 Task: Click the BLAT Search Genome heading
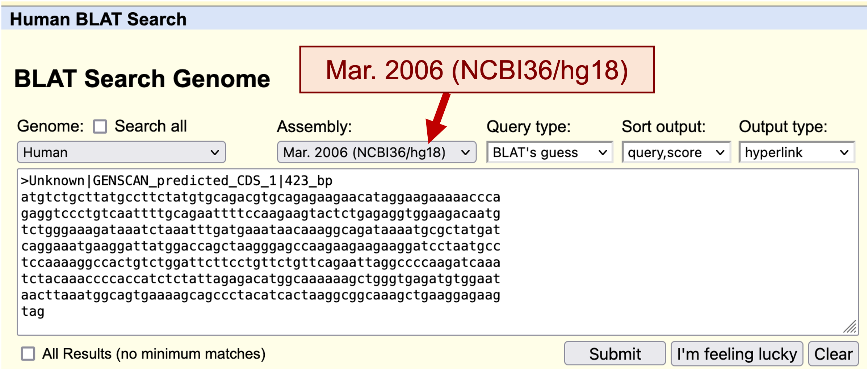click(x=142, y=79)
